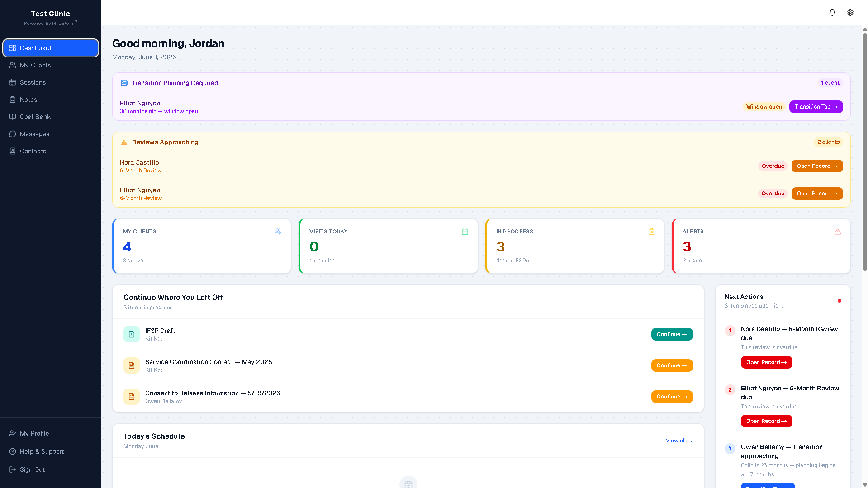Continue Consent to Release Information document

coord(672,397)
